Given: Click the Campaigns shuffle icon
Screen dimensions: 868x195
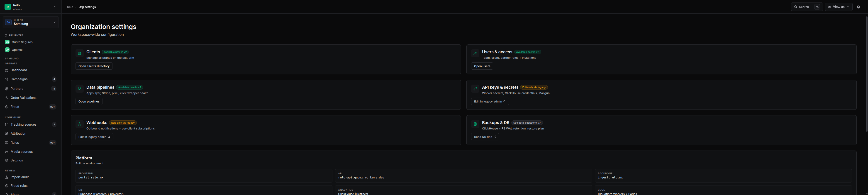Looking at the screenshot, I should [x=6, y=79].
